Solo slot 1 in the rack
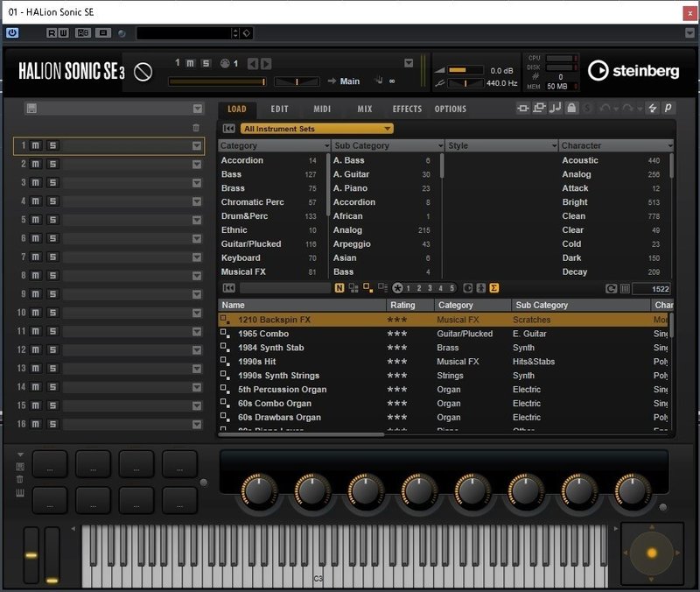This screenshot has height=592, width=700. 52,145
